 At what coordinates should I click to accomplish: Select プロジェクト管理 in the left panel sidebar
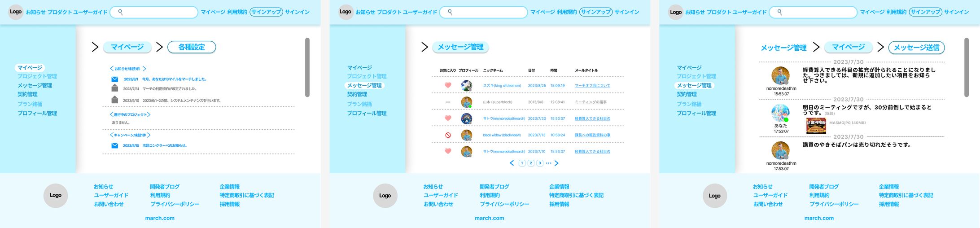37,76
